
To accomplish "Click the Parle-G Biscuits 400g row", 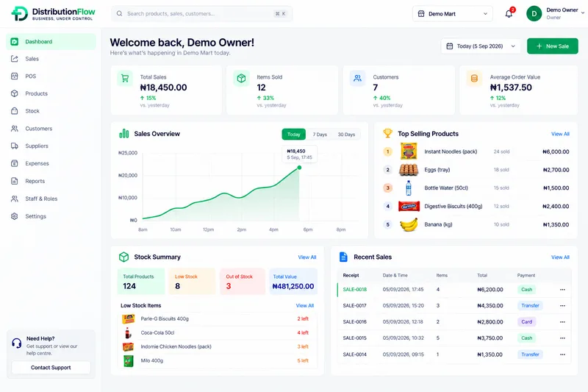I will tap(217, 319).
